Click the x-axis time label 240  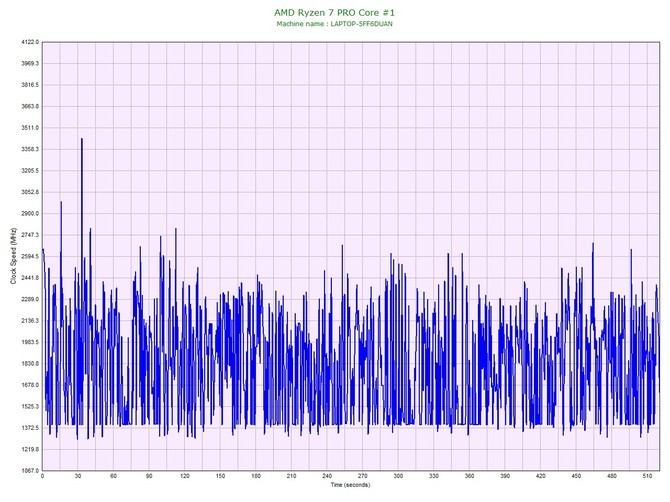(x=327, y=476)
